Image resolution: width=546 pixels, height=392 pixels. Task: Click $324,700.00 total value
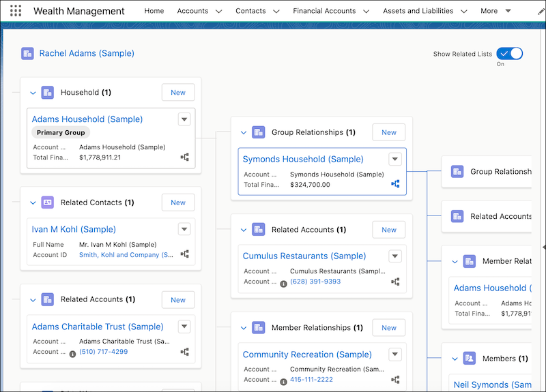tap(310, 185)
